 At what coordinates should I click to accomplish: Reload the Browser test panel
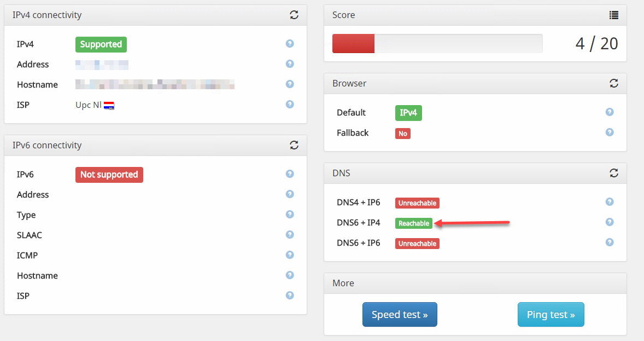[x=614, y=83]
